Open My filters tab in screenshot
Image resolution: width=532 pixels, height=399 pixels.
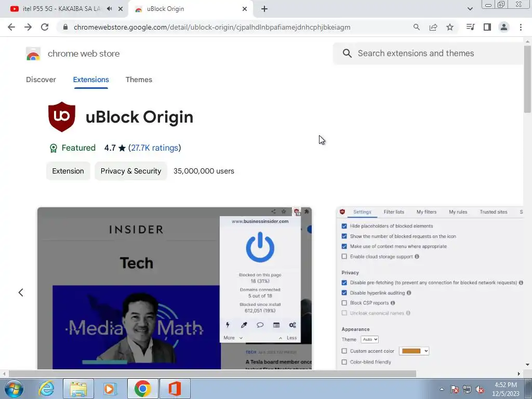click(x=427, y=212)
